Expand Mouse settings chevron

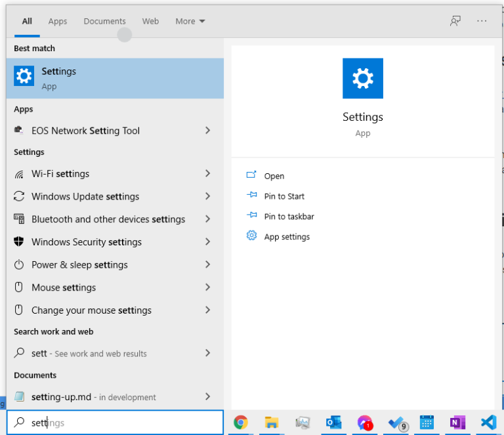click(207, 287)
